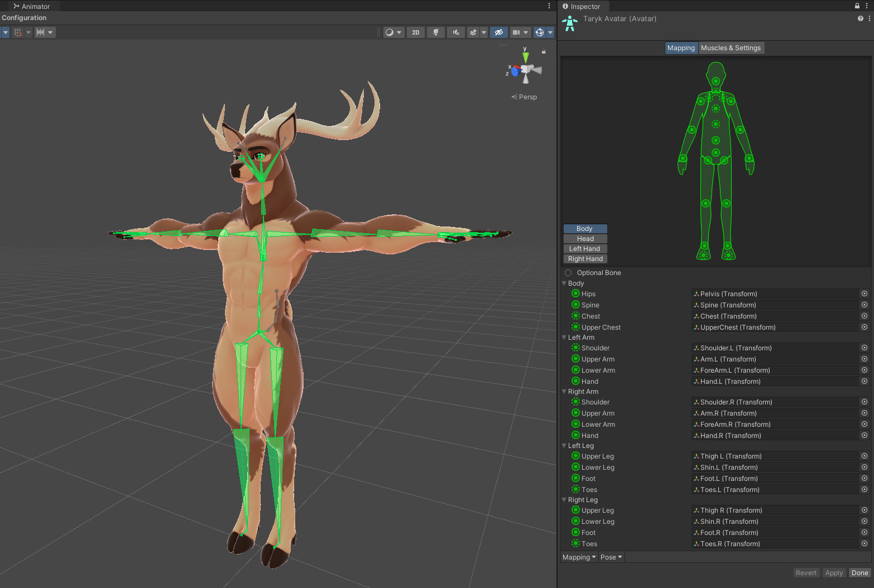
Task: Open the draw mode shading dropdown
Action: pyautogui.click(x=393, y=32)
